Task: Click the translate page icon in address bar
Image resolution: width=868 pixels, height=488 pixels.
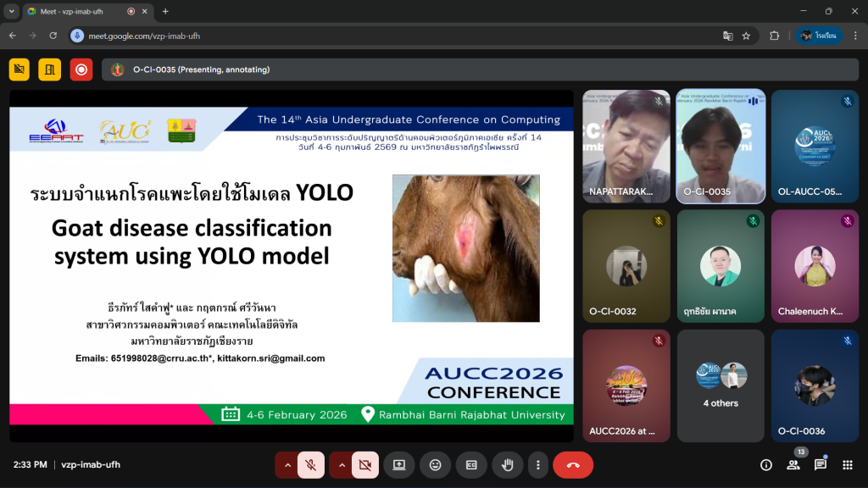Action: click(x=727, y=36)
